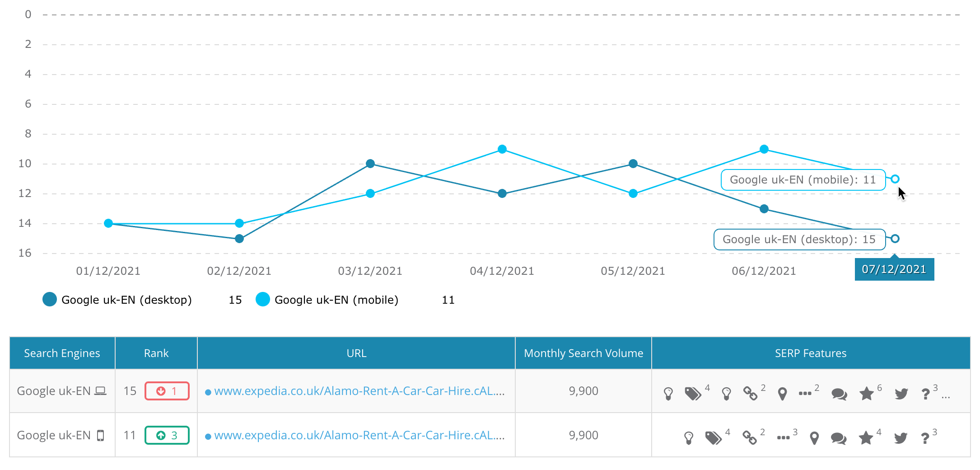
Task: Click the red rank drop badge showing 1
Action: [x=167, y=391]
